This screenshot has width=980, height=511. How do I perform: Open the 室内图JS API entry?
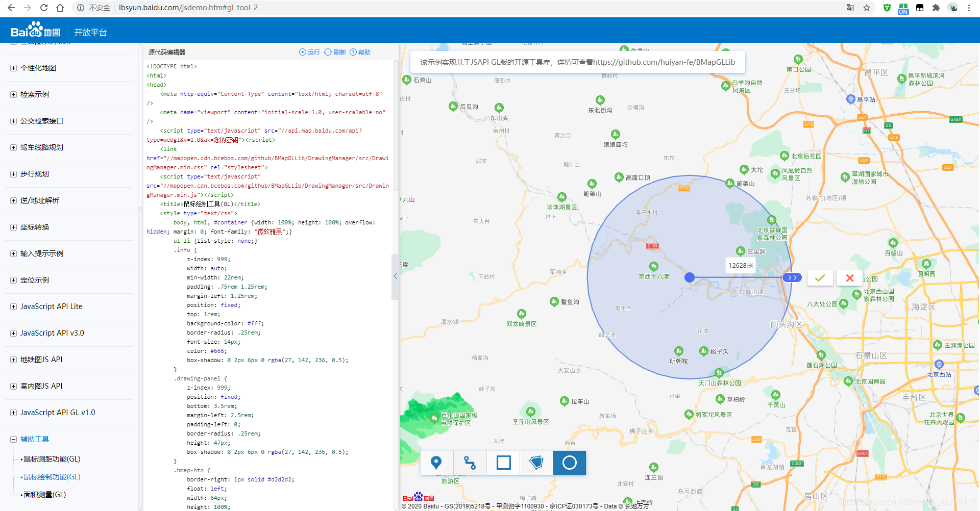[x=41, y=386]
